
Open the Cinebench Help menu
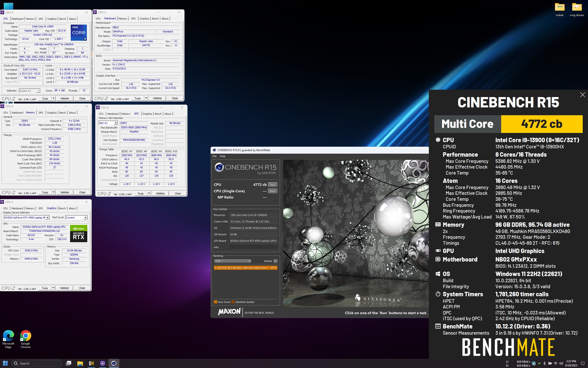[x=223, y=156]
